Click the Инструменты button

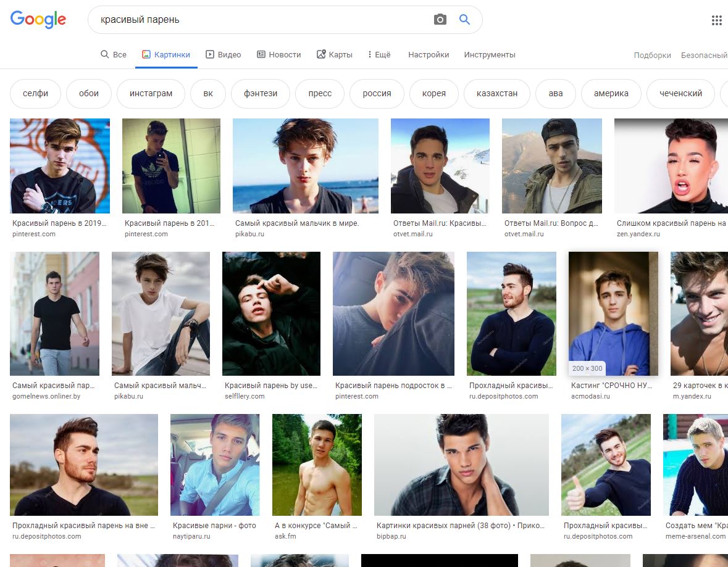pos(490,55)
